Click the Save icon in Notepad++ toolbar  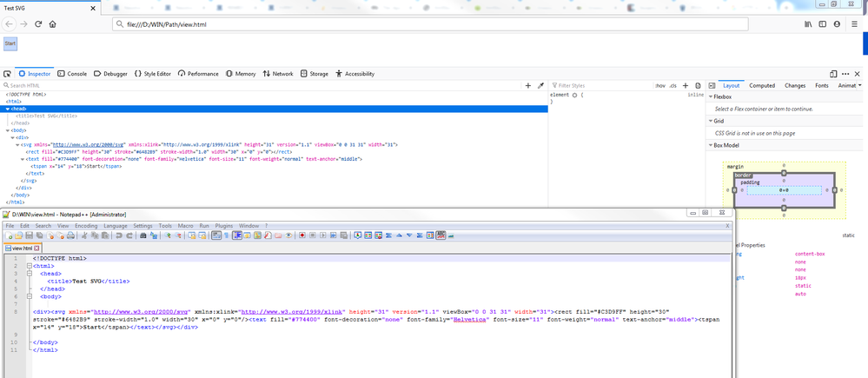coord(29,235)
